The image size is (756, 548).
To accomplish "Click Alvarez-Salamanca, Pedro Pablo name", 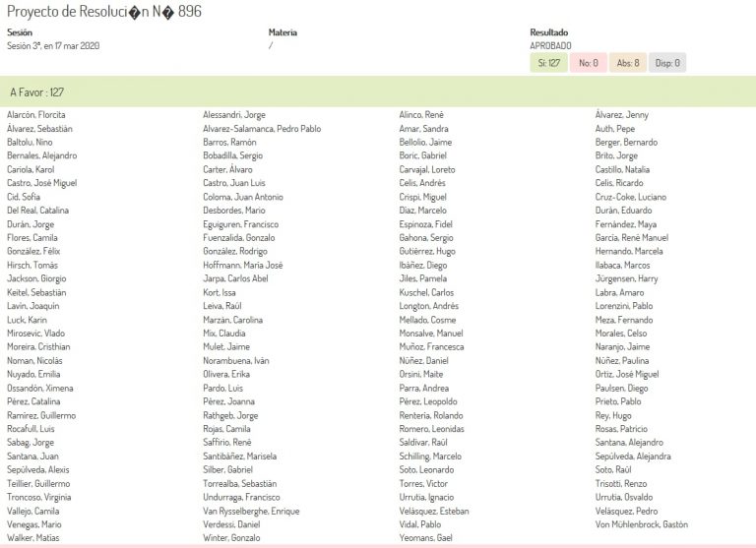I will tap(261, 129).
